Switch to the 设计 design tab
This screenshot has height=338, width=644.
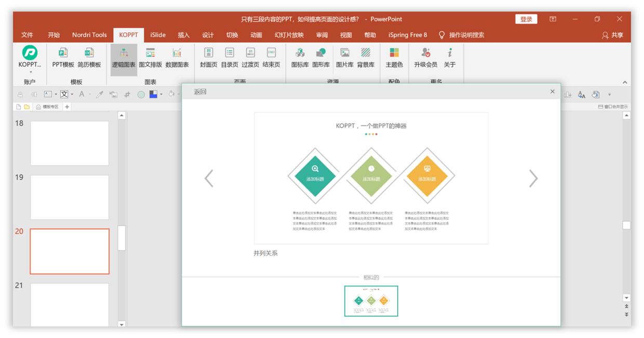[208, 35]
